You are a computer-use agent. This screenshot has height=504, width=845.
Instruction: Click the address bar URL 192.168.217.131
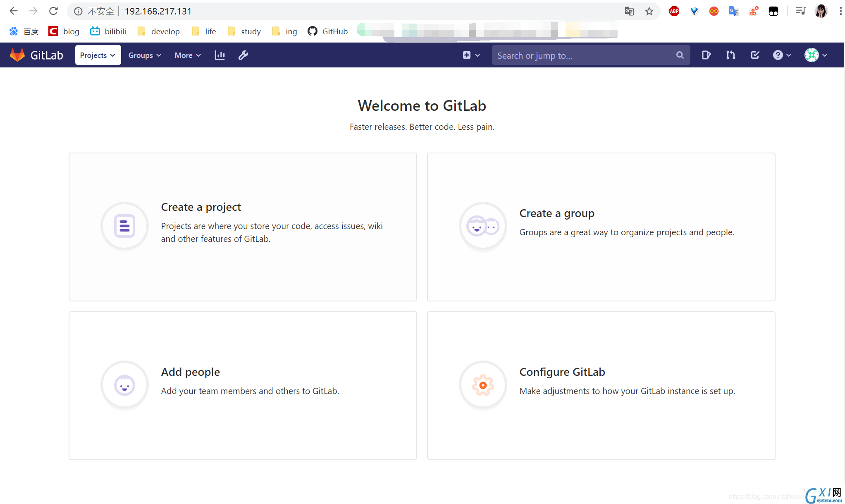point(158,11)
